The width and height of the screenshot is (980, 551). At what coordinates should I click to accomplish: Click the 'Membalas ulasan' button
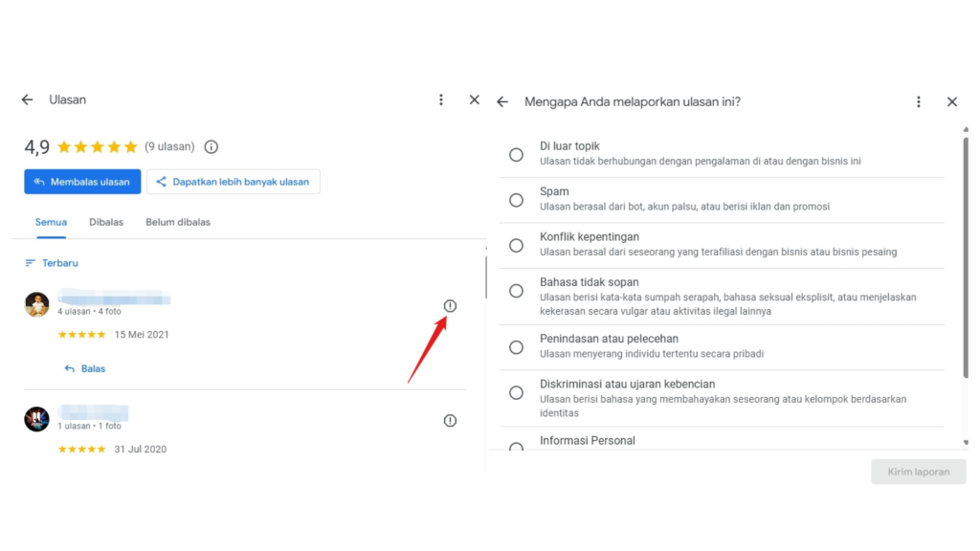pyautogui.click(x=82, y=182)
